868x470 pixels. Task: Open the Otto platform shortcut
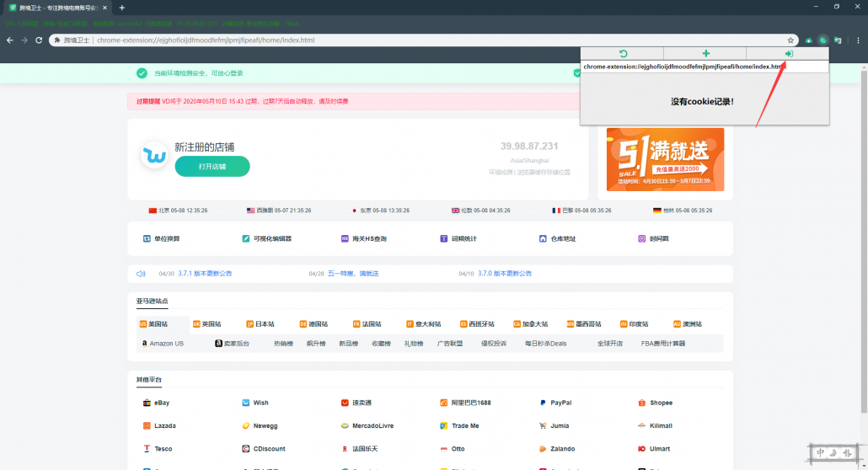(x=453, y=449)
